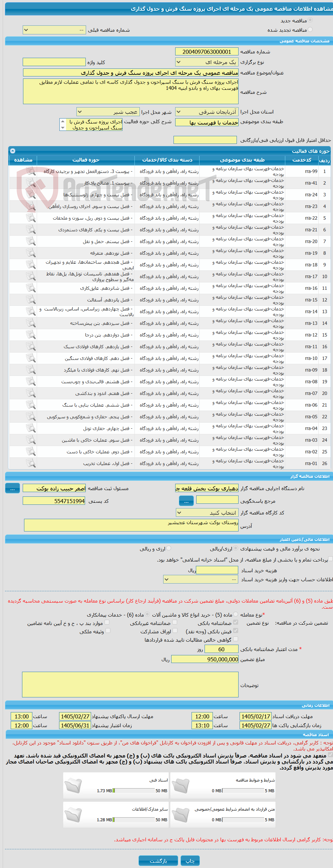Click the مبلغ تضمین input field
The height and width of the screenshot is (868, 333).
coord(205,659)
